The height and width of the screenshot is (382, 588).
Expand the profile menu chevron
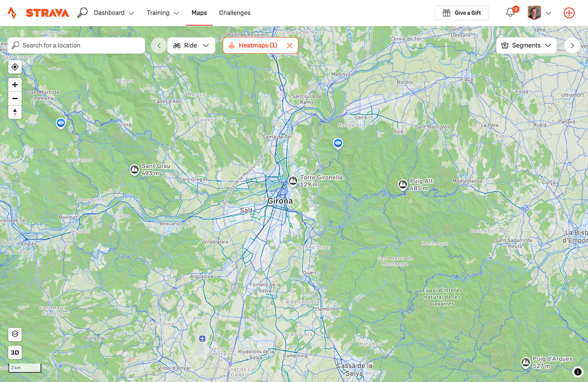coord(548,13)
